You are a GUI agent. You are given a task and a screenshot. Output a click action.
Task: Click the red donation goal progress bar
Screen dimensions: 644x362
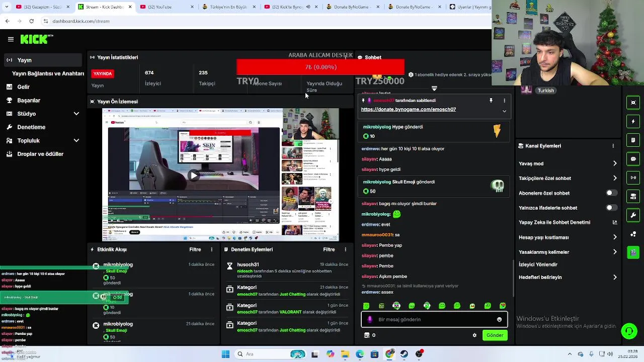[x=320, y=67]
